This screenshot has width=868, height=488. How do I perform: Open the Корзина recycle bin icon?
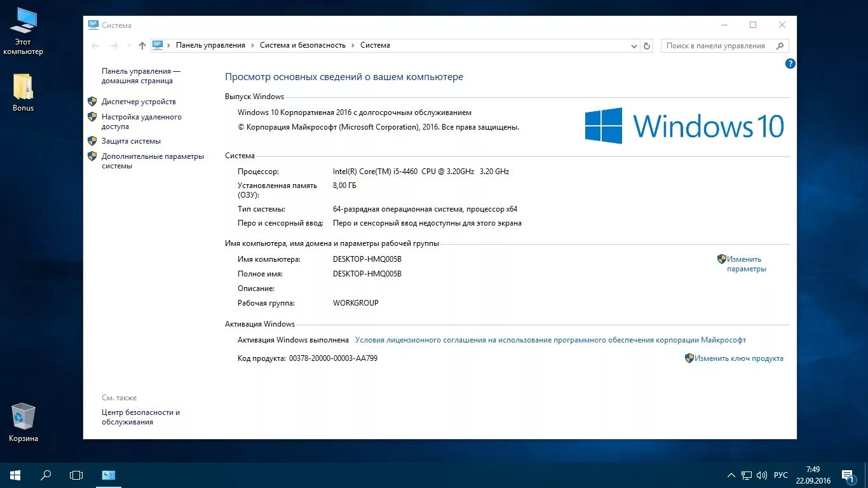point(24,423)
